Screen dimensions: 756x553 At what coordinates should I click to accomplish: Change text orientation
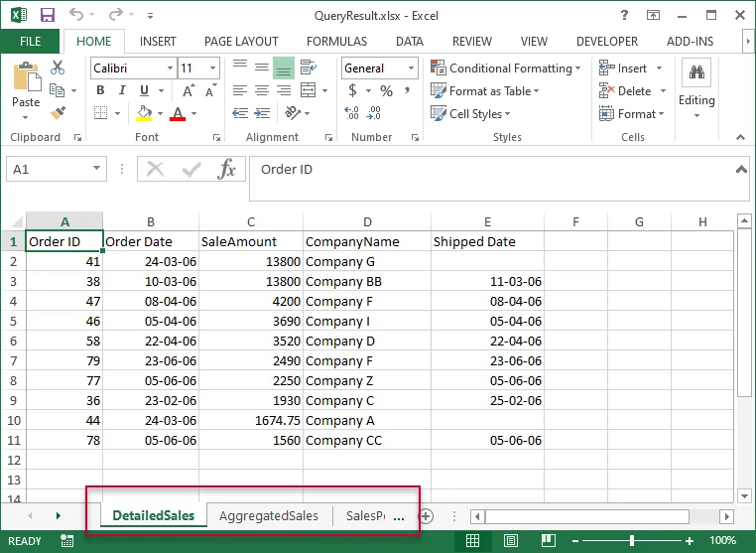coord(292,113)
